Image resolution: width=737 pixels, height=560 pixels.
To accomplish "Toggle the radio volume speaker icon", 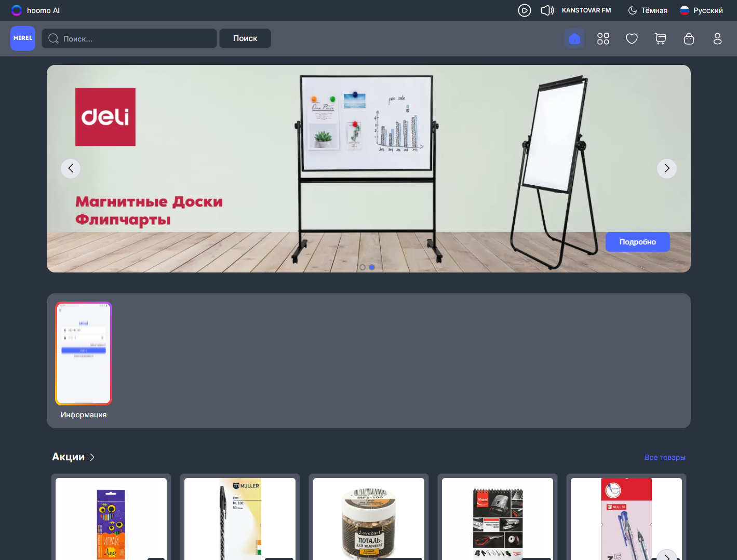I will click(547, 10).
